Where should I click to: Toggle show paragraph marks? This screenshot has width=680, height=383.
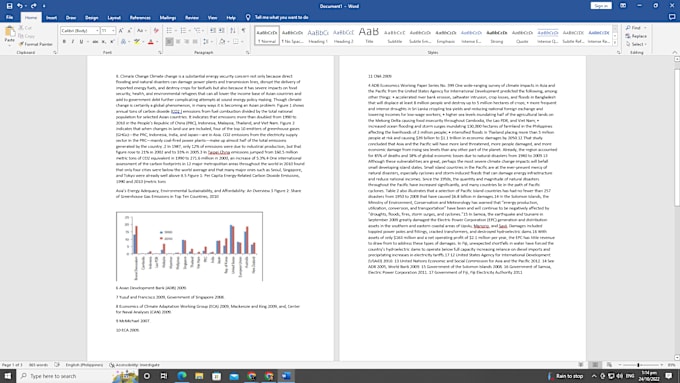(243, 31)
